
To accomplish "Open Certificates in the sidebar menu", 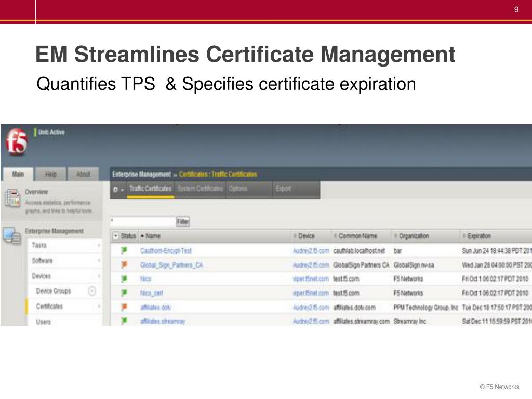I will [x=49, y=307].
